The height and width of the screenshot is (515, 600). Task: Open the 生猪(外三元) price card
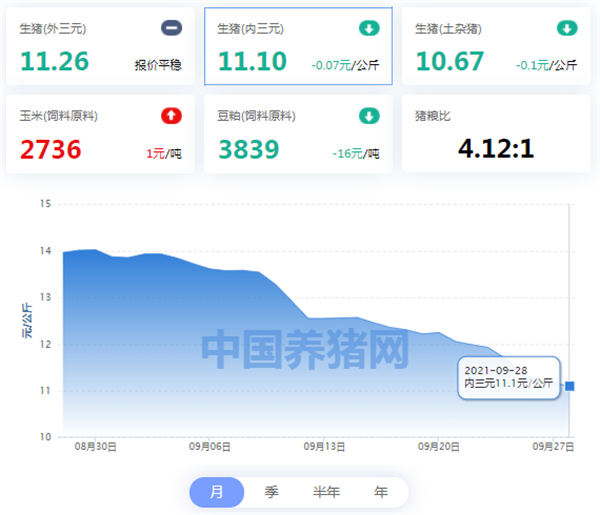point(100,46)
